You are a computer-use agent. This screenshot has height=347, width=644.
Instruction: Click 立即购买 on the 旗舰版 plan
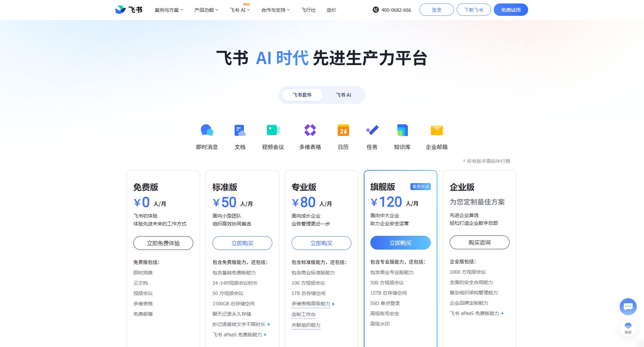click(x=400, y=243)
